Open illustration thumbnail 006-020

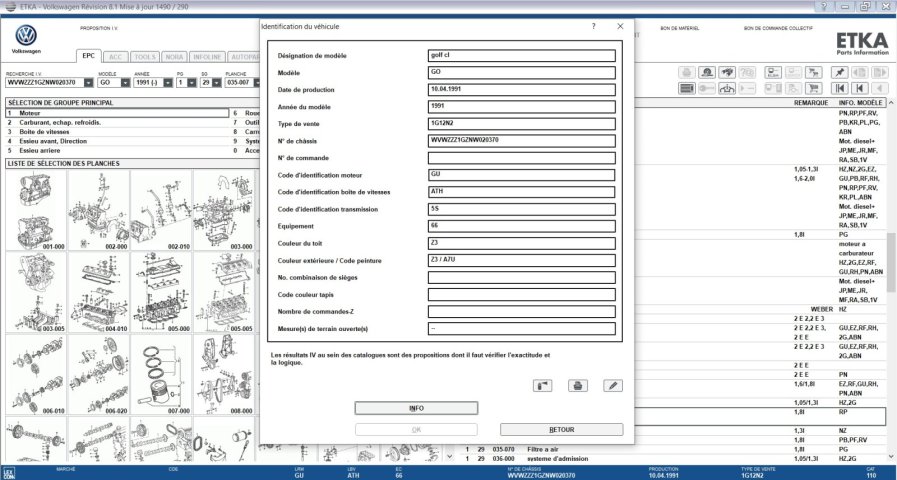point(98,375)
